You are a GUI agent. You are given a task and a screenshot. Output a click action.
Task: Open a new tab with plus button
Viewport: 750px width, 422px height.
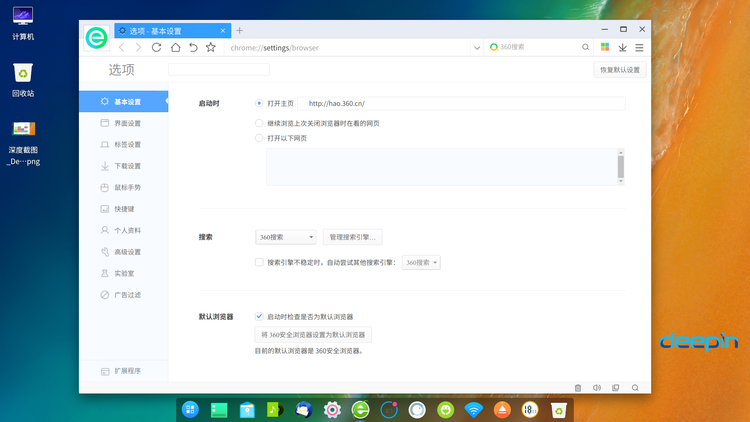tap(240, 31)
